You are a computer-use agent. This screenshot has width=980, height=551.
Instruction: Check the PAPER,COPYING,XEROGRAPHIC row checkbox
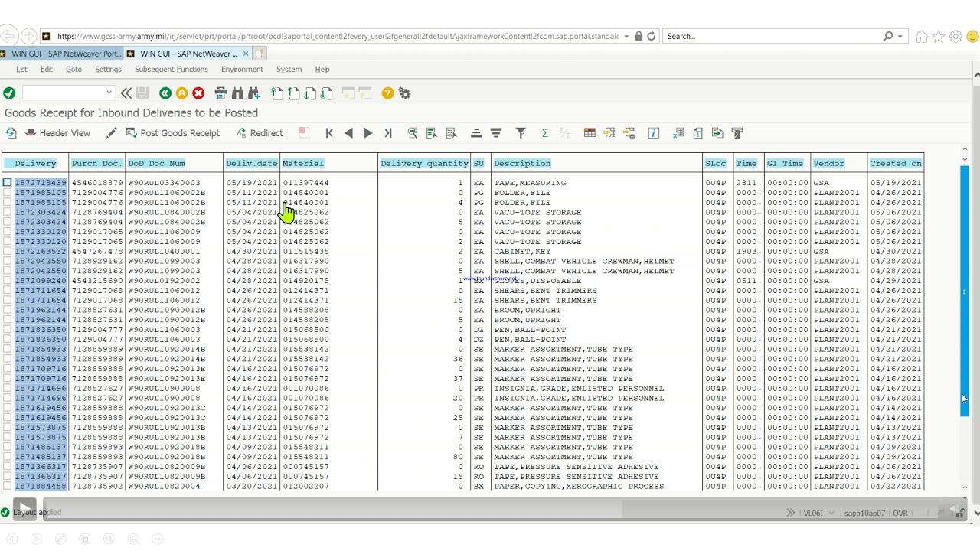(x=7, y=487)
